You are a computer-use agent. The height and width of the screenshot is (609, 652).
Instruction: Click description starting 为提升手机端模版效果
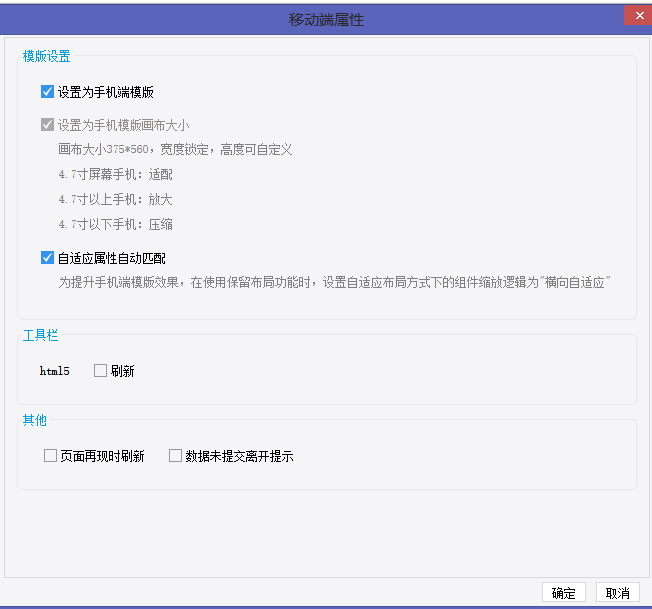tap(334, 282)
